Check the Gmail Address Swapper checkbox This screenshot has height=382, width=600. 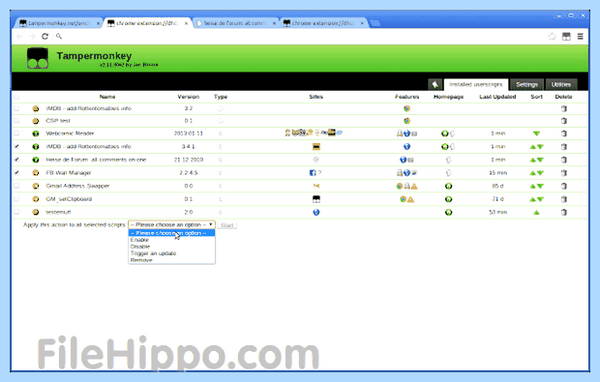click(x=16, y=186)
